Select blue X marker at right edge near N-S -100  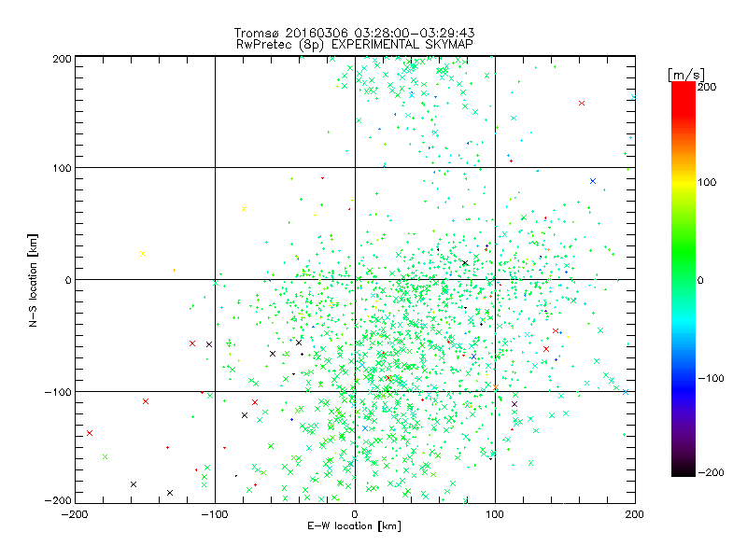pyautogui.click(x=626, y=392)
